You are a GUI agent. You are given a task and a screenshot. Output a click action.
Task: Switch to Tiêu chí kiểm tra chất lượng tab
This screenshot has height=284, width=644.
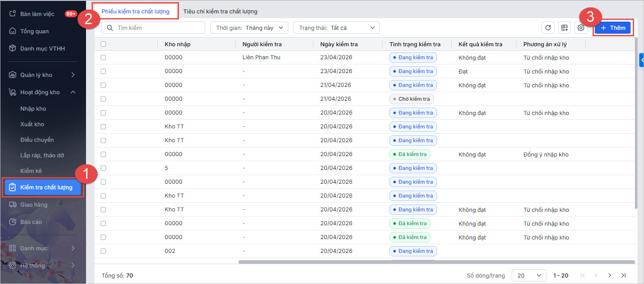click(x=220, y=11)
